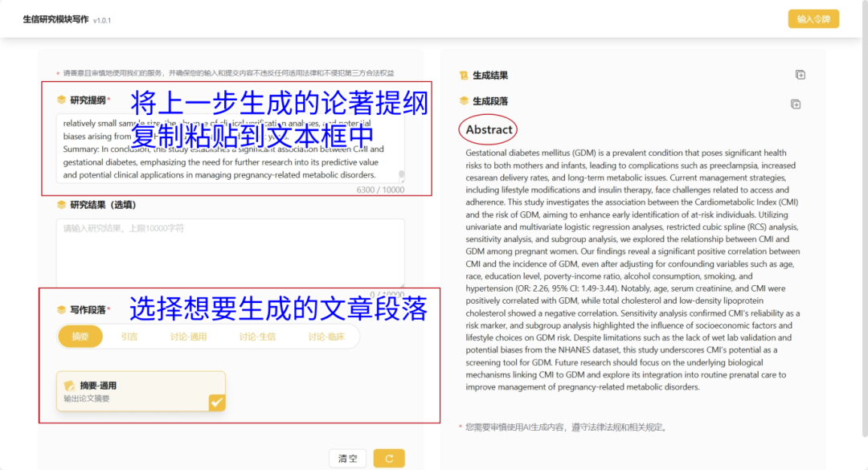Copy the 生成段落 content via its copy icon
This screenshot has width=868, height=470.
tap(796, 104)
